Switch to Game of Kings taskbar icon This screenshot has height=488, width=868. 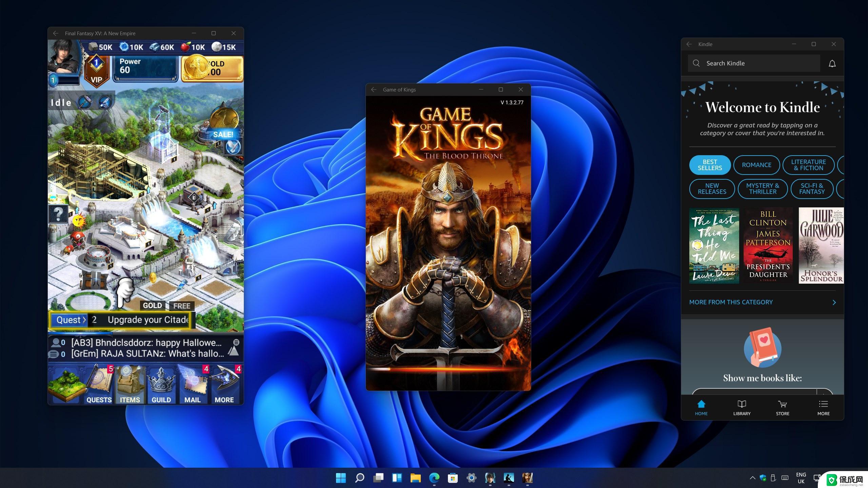pyautogui.click(x=527, y=478)
